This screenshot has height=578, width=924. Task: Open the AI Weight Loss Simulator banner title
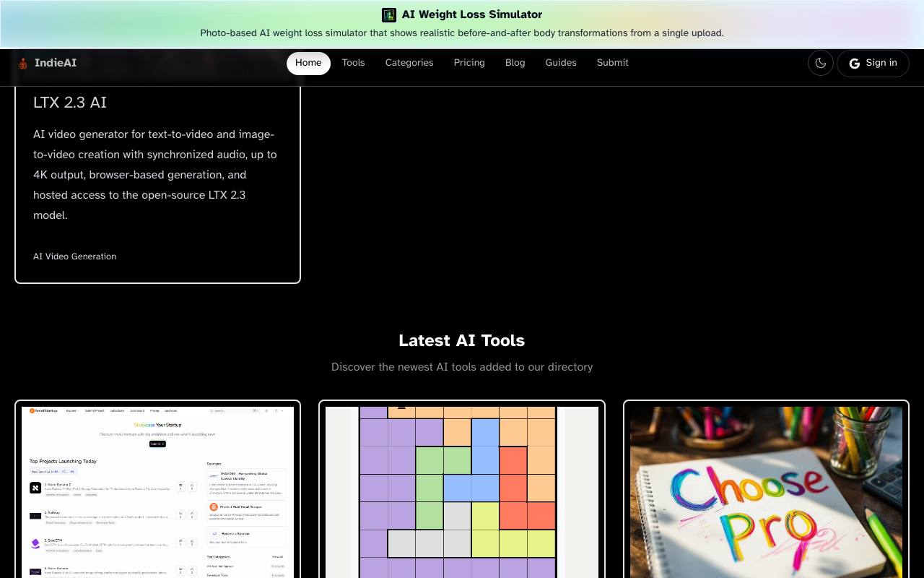(472, 14)
